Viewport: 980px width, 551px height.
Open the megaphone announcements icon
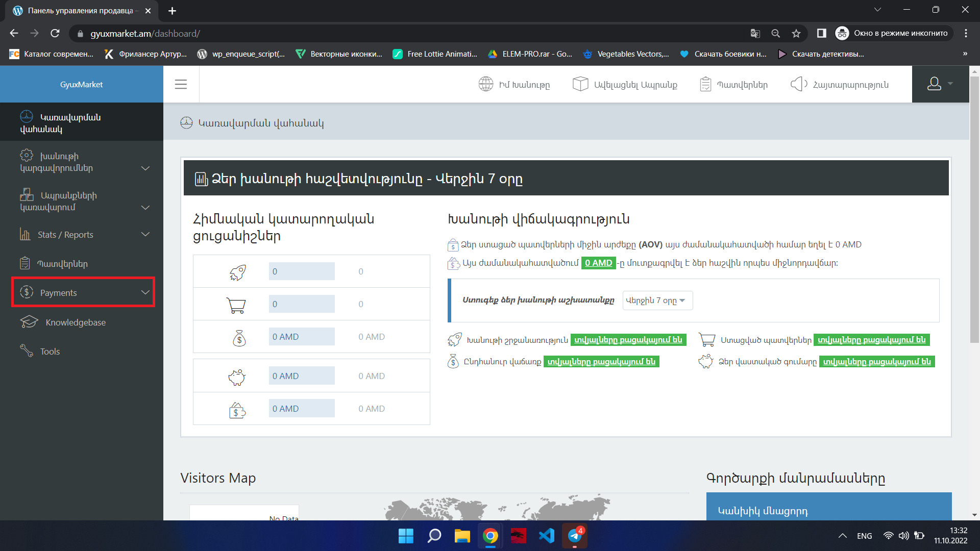tap(798, 84)
